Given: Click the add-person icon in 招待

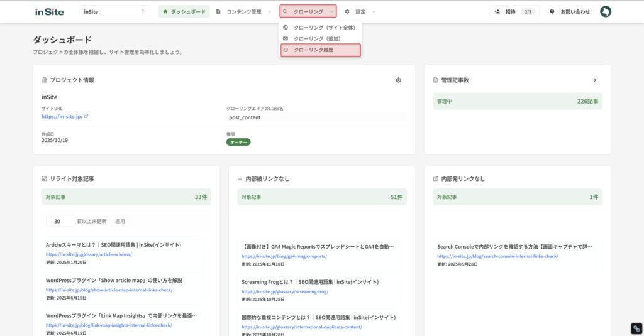Looking at the screenshot, I should tap(497, 11).
